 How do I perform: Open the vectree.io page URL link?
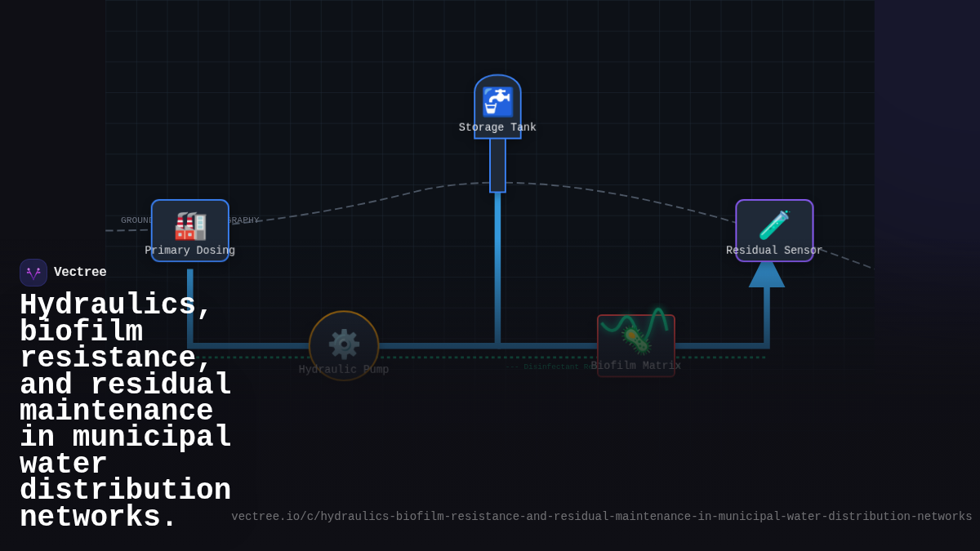601,517
